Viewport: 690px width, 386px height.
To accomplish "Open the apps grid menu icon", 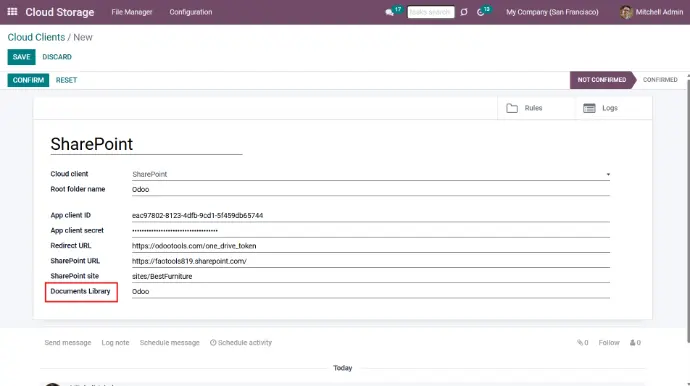I will coord(12,12).
